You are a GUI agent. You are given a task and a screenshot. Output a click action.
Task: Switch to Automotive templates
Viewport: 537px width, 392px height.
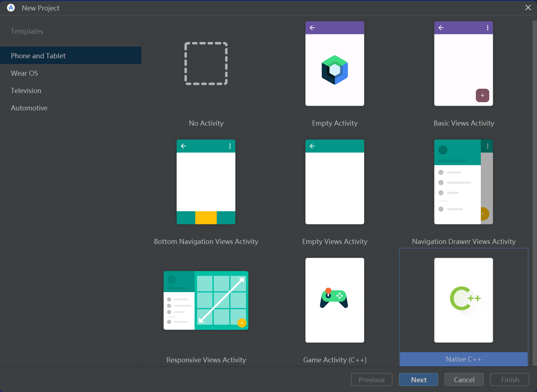71,108
